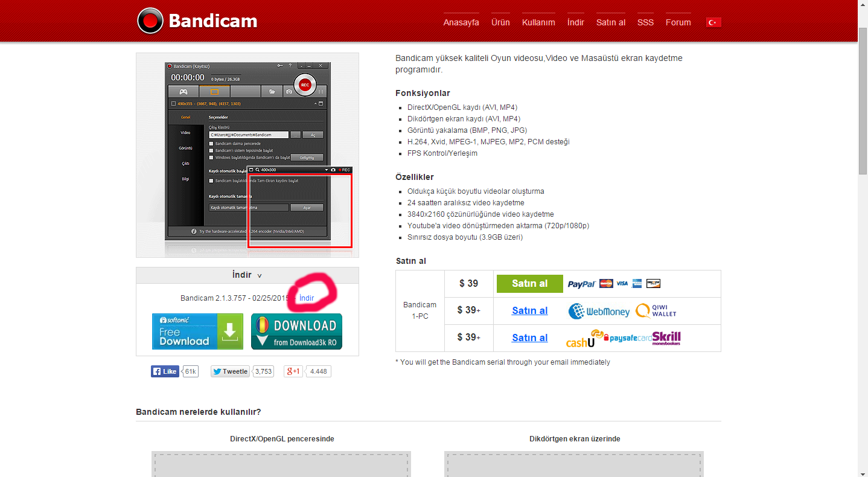Viewport: 868px width, 477px height.
Task: Click the DOWNLOAD from Download3k RO button
Action: [296, 331]
